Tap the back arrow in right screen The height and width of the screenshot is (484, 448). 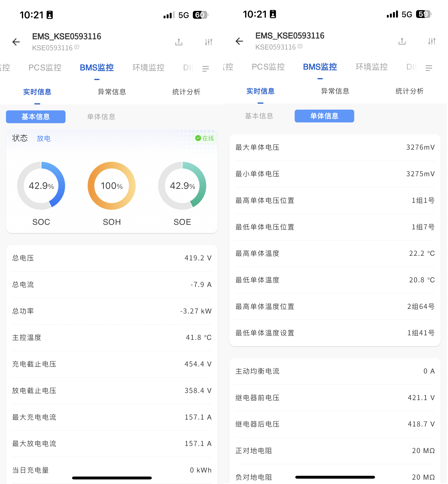239,41
